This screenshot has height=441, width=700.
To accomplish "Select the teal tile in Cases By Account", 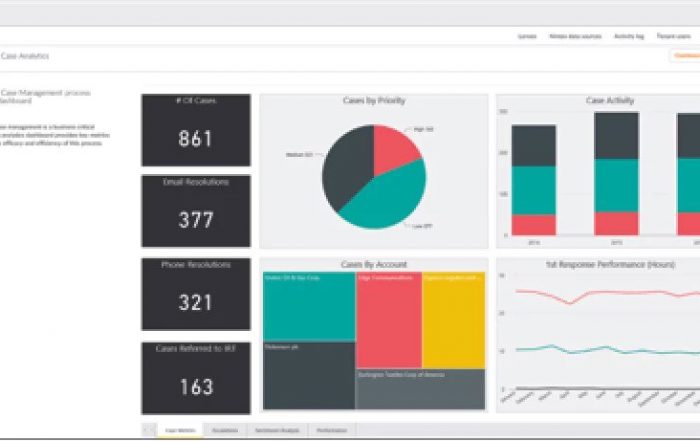I will click(309, 306).
